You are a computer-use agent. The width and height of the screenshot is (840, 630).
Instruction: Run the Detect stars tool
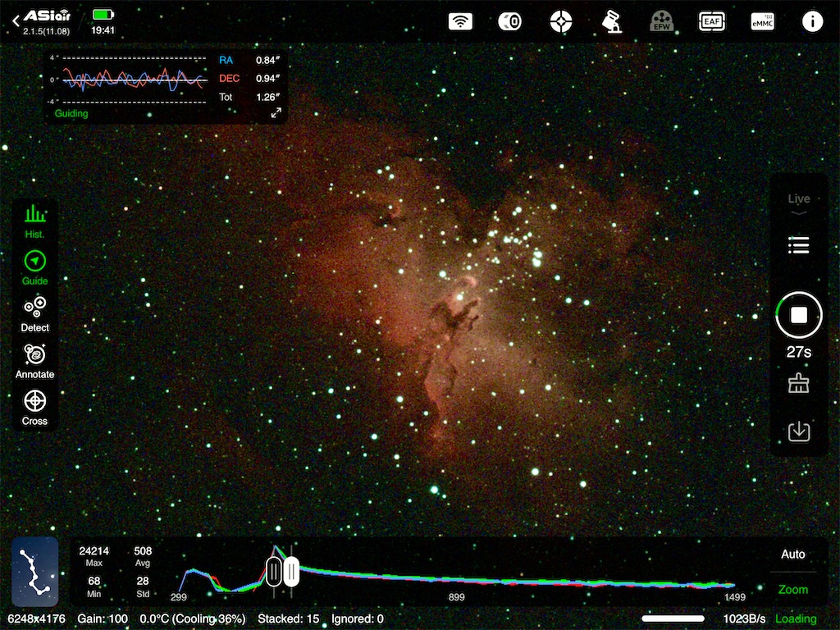34,314
